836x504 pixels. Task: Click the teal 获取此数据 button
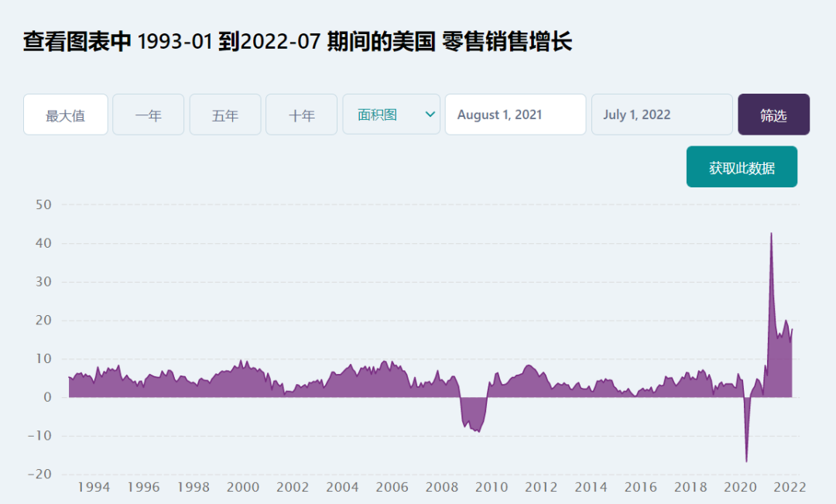click(x=742, y=166)
